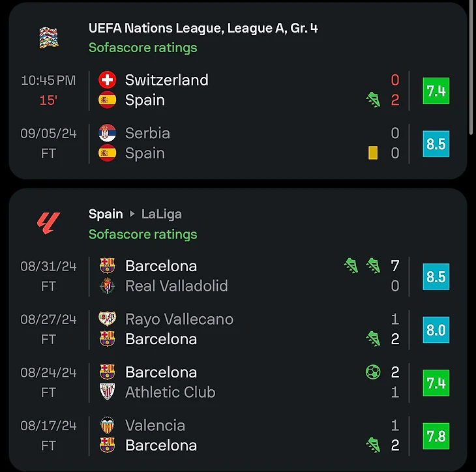Open Sofascore ratings under UEFA Nations League

tap(143, 48)
